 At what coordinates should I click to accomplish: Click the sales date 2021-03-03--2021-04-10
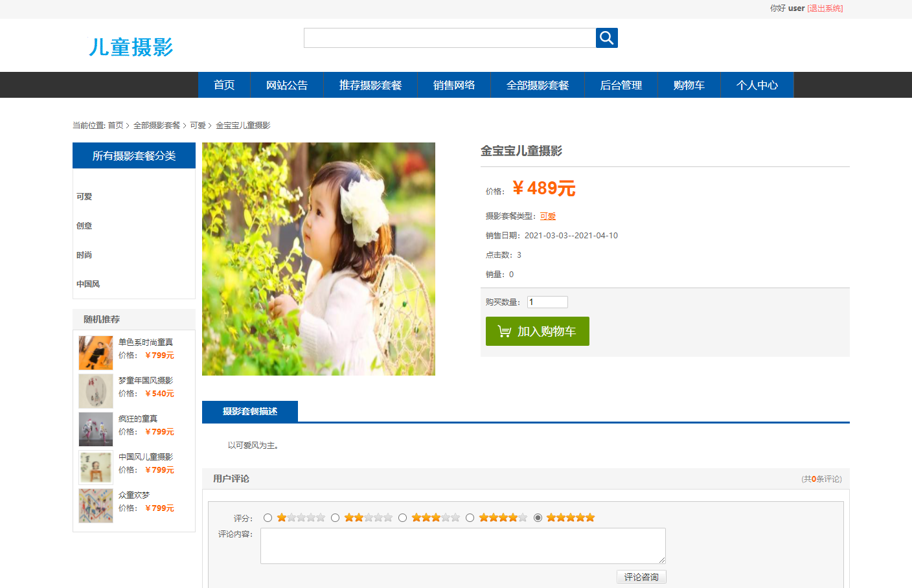[571, 236]
